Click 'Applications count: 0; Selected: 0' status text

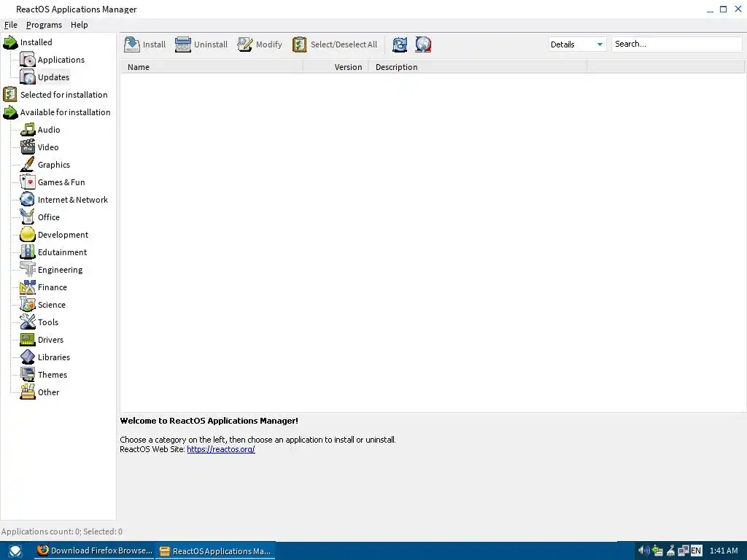[x=62, y=532]
